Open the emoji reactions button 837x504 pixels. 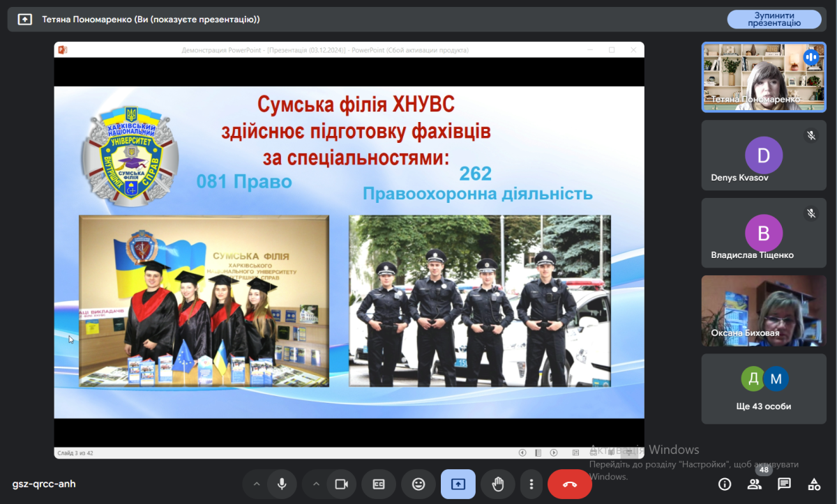[418, 484]
